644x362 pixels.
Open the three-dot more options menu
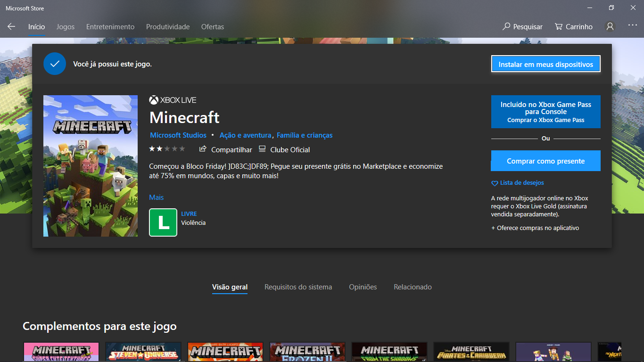(x=633, y=25)
